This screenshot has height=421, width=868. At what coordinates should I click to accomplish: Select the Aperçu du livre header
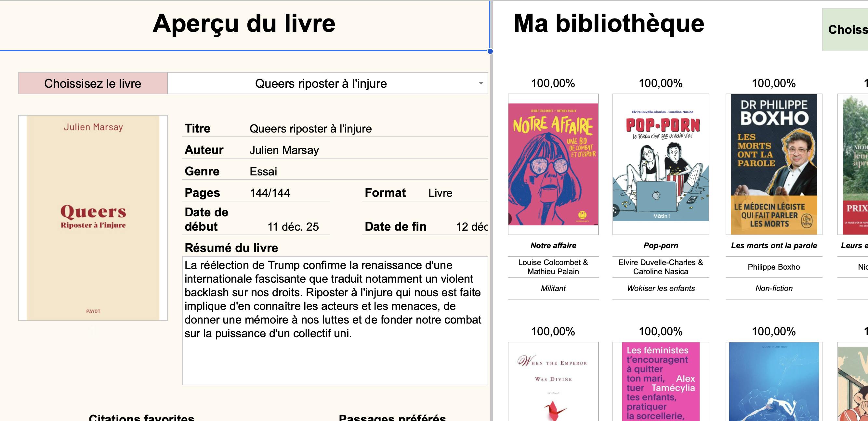point(244,24)
